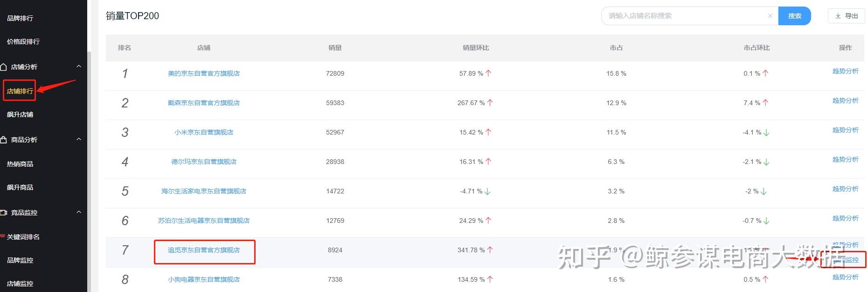Click the 商品分析 bag icon in sidebar

(3, 140)
